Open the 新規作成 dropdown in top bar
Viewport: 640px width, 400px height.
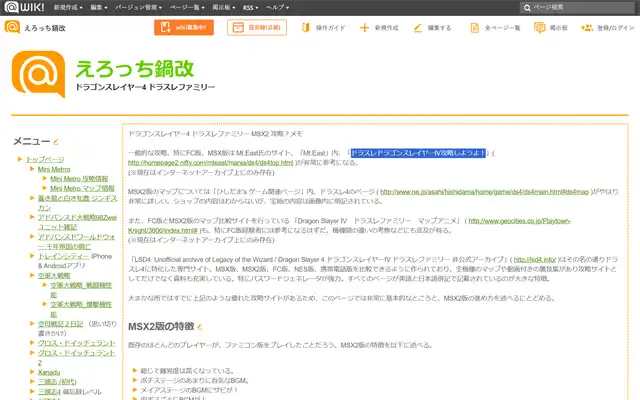pos(68,7)
